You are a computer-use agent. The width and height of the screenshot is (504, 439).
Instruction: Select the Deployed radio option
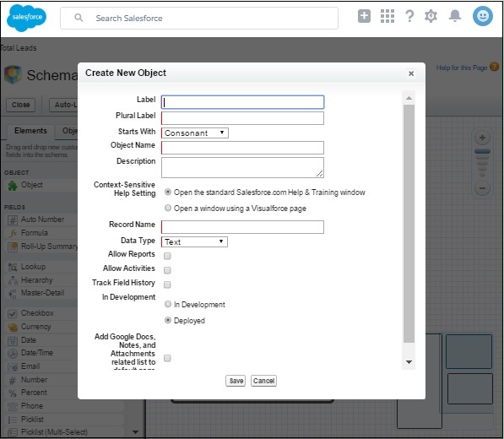click(168, 320)
